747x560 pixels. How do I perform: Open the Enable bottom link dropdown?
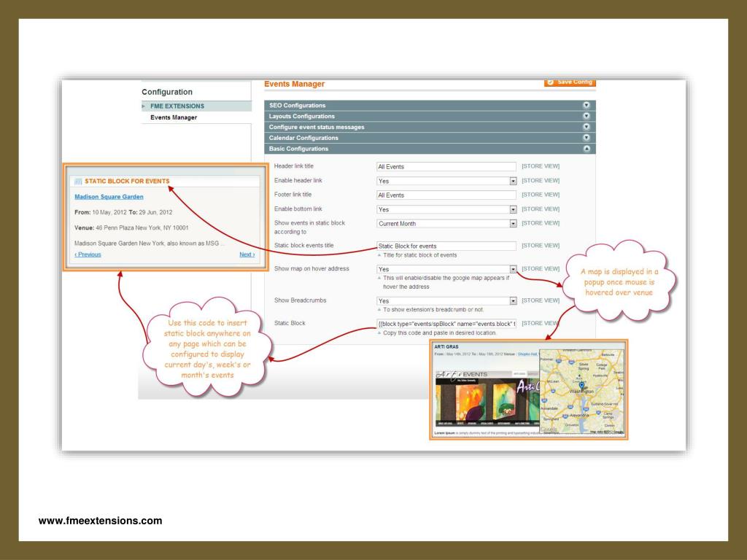[x=446, y=209]
